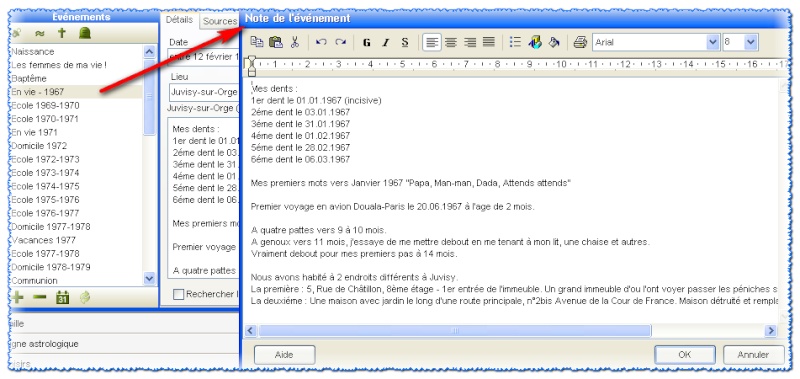Toggle underline (S) formatting
Screen dimensions: 800x379
click(x=405, y=43)
